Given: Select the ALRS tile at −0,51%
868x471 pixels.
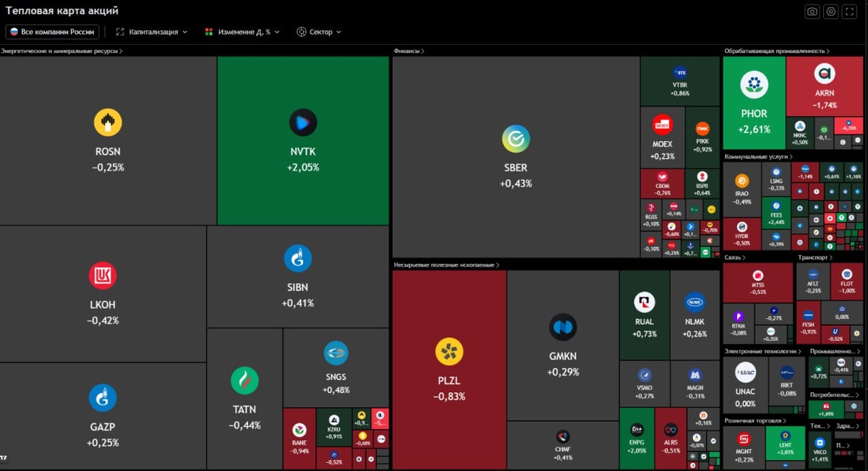Looking at the screenshot, I should (x=671, y=438).
